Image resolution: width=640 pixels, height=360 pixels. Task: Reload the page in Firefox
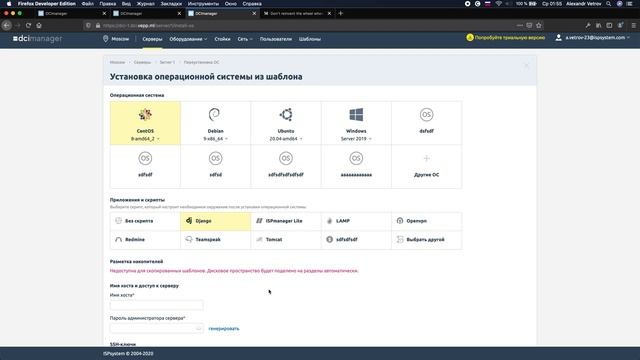click(28, 25)
